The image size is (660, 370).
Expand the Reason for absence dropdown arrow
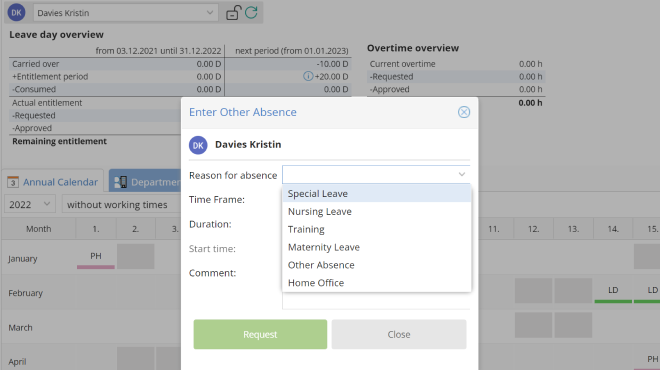[462, 174]
